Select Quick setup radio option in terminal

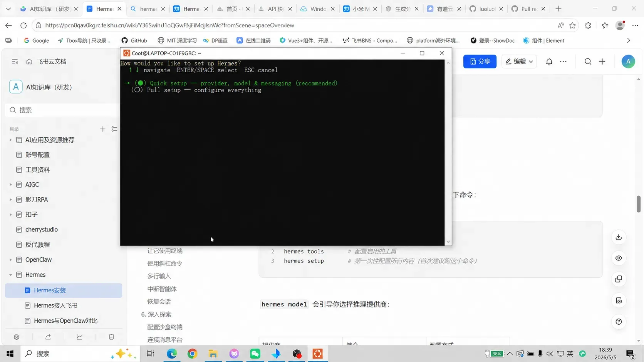(x=140, y=83)
